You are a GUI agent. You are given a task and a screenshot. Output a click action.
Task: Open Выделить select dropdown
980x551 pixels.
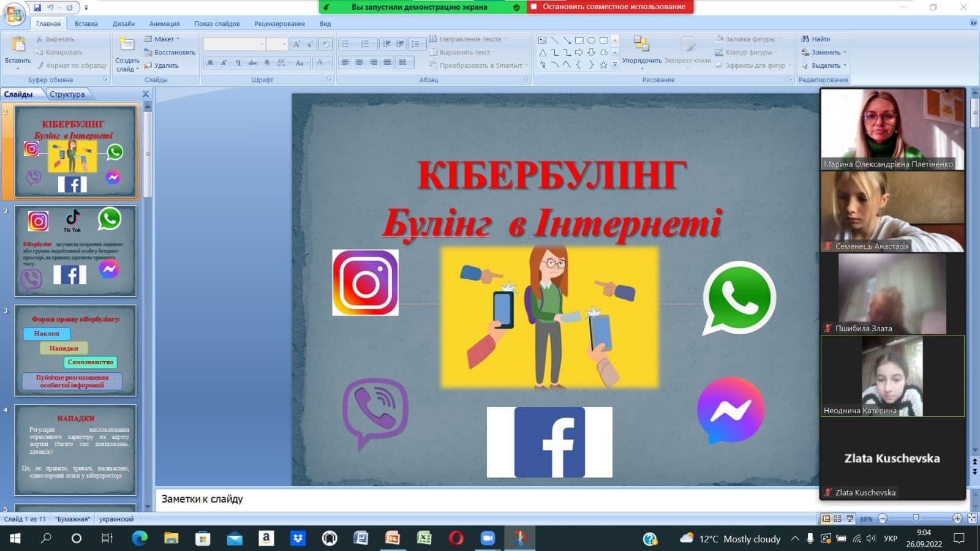click(x=824, y=66)
